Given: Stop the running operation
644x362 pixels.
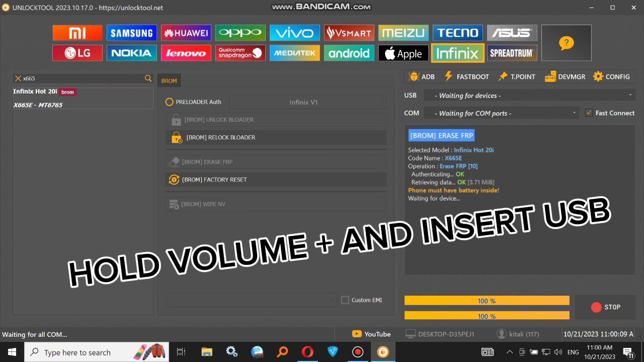Looking at the screenshot, I should [x=605, y=307].
